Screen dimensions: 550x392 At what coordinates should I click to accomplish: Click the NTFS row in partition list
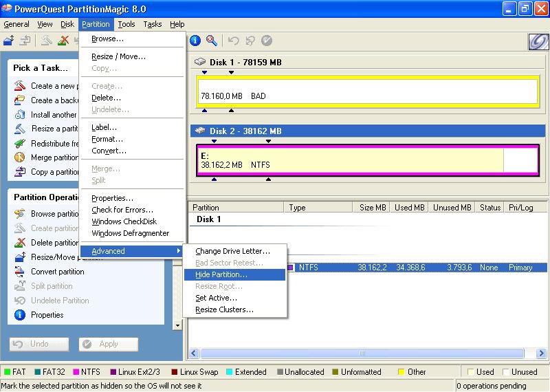417,268
